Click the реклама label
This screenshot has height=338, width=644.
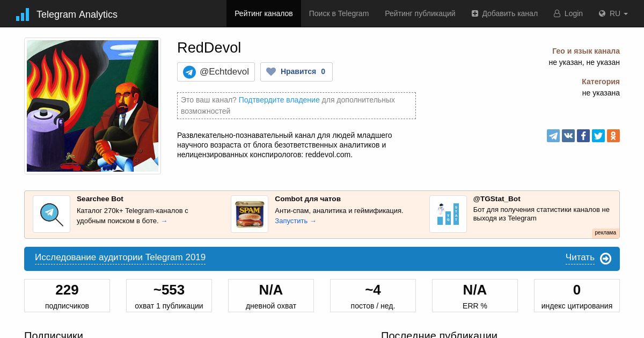(x=605, y=233)
